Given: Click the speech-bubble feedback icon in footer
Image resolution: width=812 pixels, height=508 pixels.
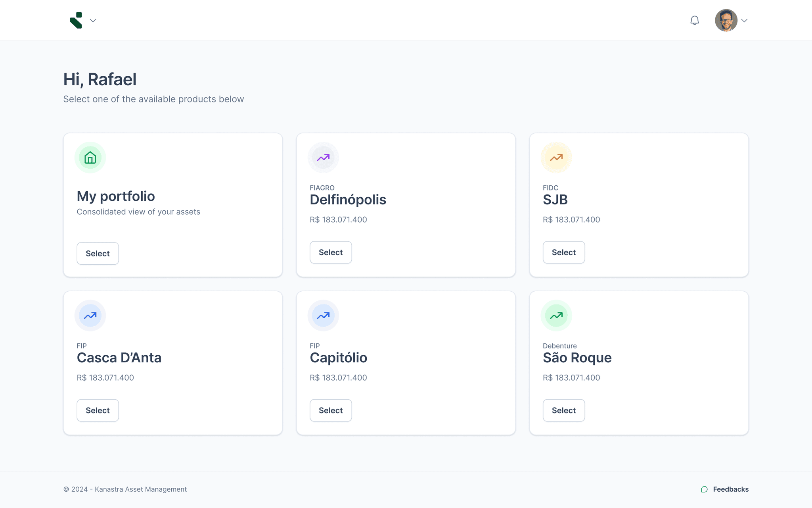Looking at the screenshot, I should tap(704, 489).
